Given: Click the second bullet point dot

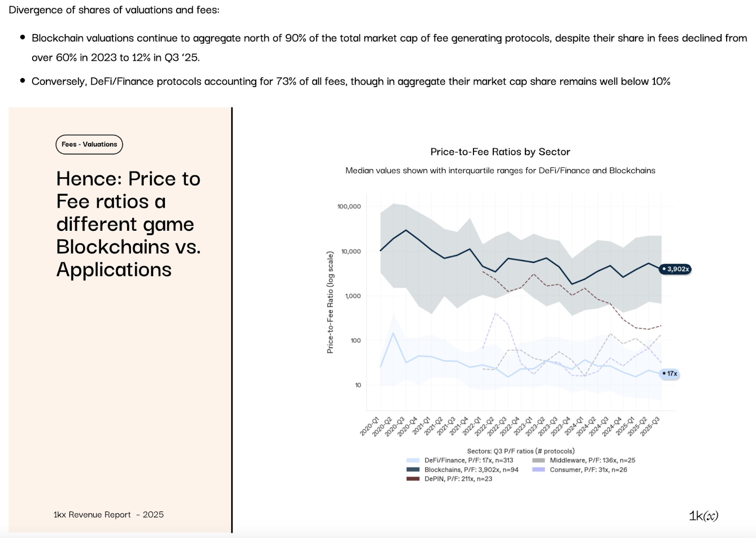Looking at the screenshot, I should point(22,81).
